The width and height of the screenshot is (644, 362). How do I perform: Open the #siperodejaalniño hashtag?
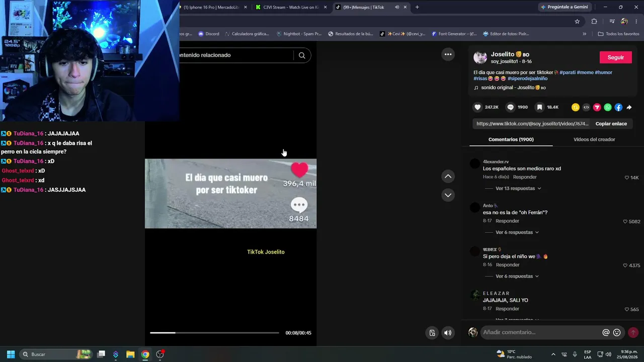(x=527, y=78)
